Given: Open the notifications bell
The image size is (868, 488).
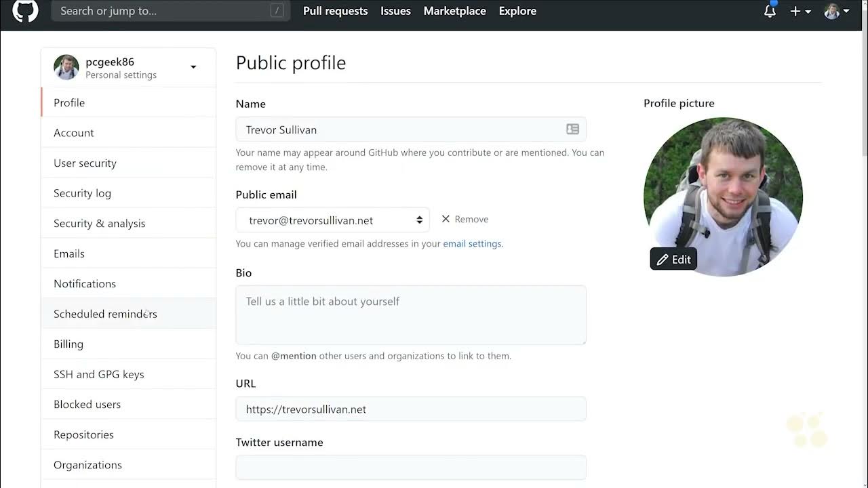Looking at the screenshot, I should [770, 12].
